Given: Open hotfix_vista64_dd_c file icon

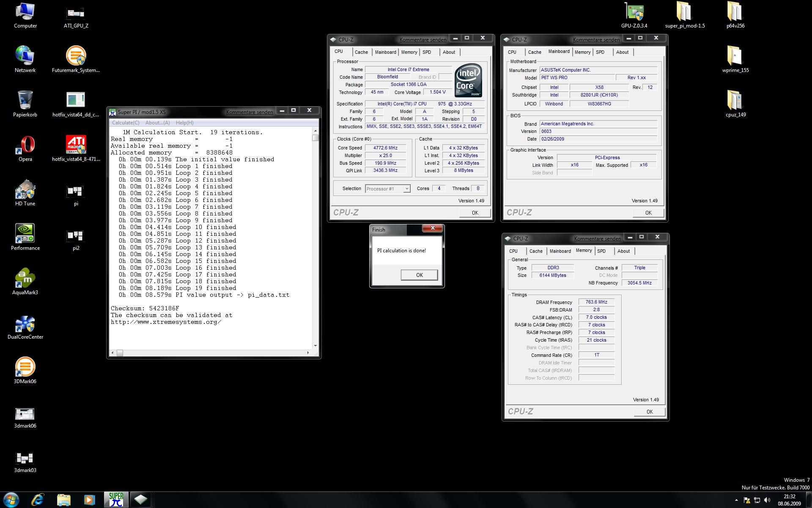Looking at the screenshot, I should point(76,104).
